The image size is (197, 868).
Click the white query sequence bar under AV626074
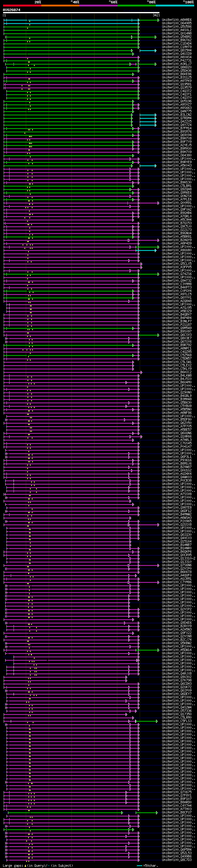click(81, 13)
